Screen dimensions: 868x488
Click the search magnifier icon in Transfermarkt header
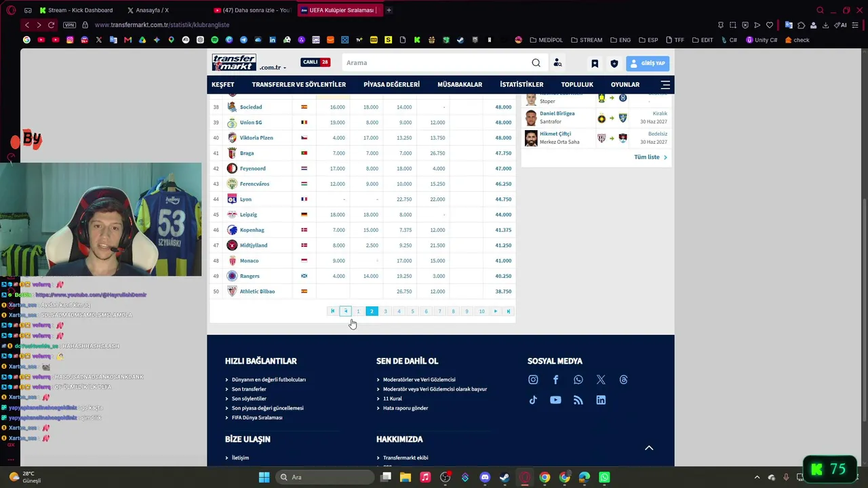(536, 63)
